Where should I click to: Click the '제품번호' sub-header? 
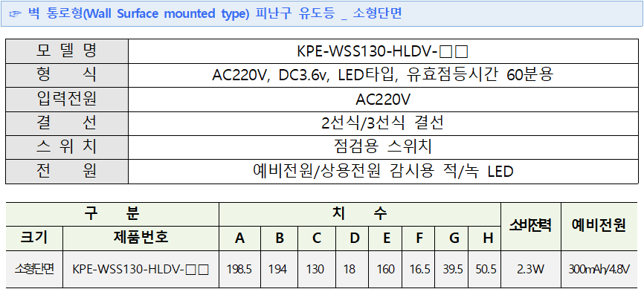coord(141,237)
